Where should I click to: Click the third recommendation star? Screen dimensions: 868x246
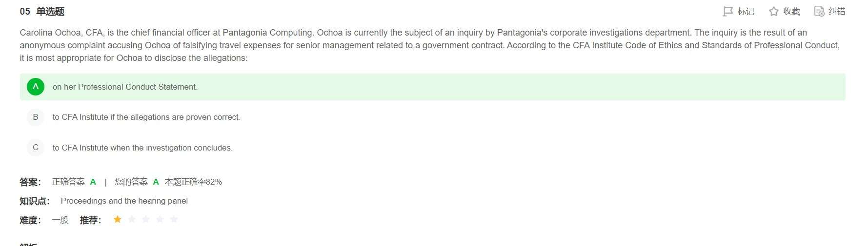pos(146,220)
